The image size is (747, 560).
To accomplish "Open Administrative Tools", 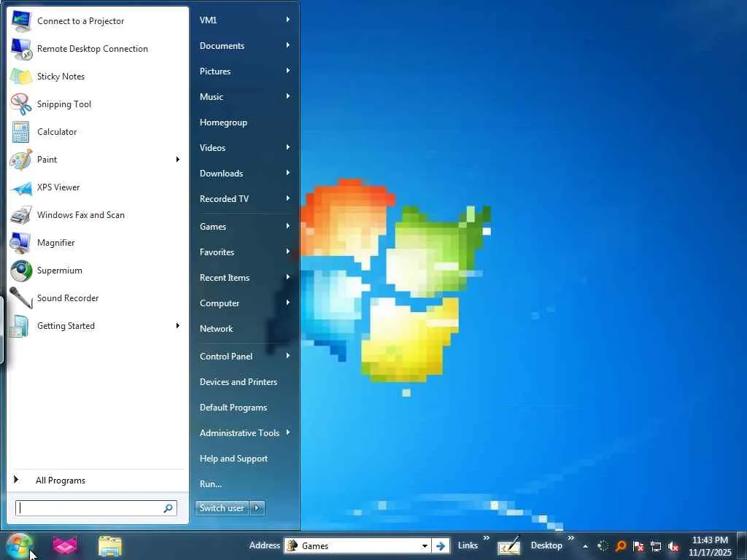I will click(245, 433).
